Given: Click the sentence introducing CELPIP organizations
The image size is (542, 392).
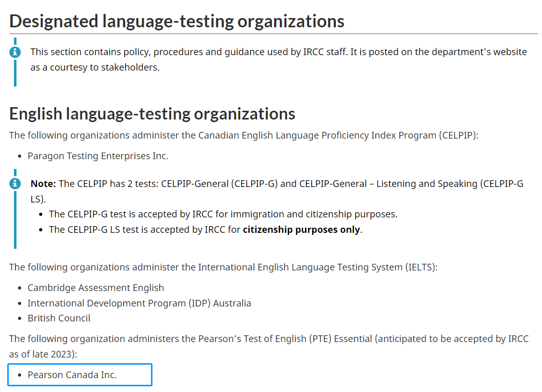Looking at the screenshot, I should click(x=244, y=135).
